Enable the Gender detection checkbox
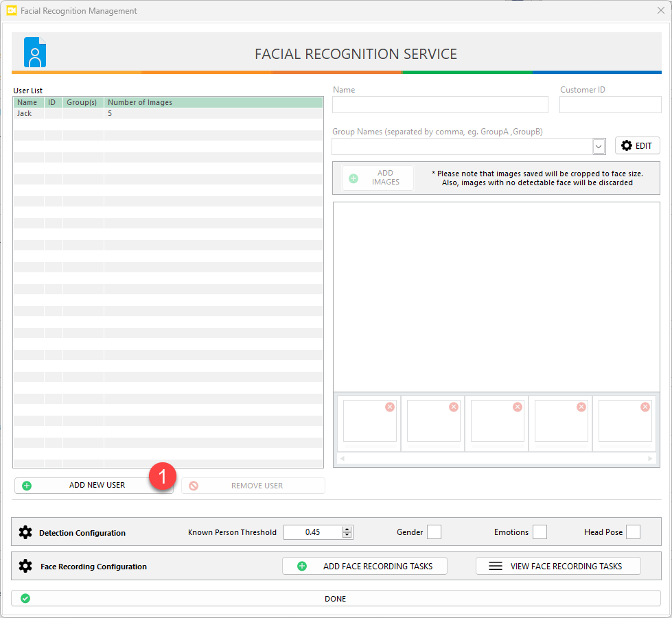 [434, 532]
